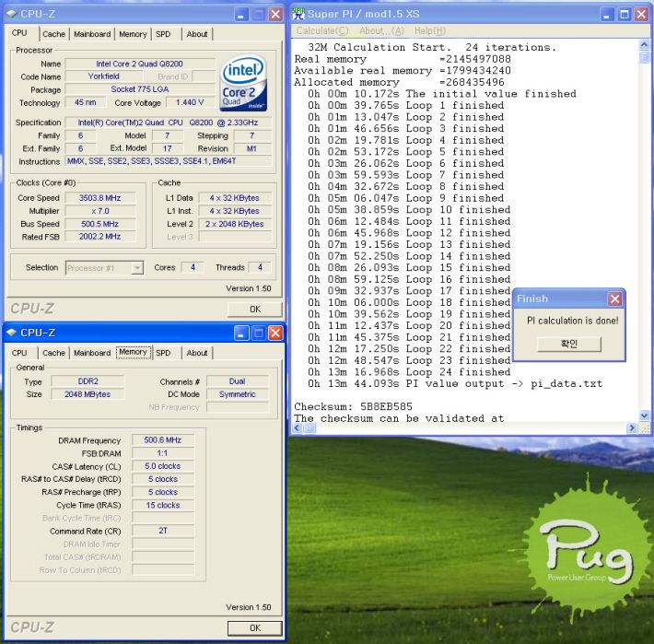Click the Cycle Time value 15 clocks

pos(163,505)
